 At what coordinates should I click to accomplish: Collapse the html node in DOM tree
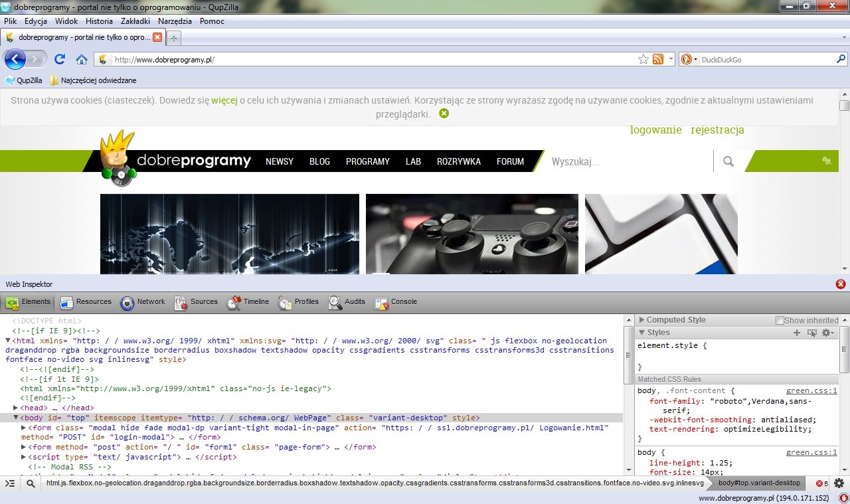point(8,341)
